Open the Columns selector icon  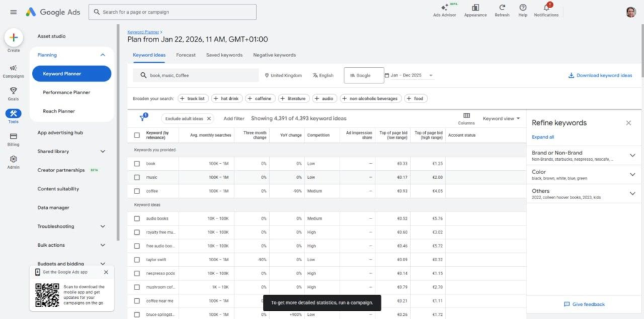pyautogui.click(x=466, y=118)
